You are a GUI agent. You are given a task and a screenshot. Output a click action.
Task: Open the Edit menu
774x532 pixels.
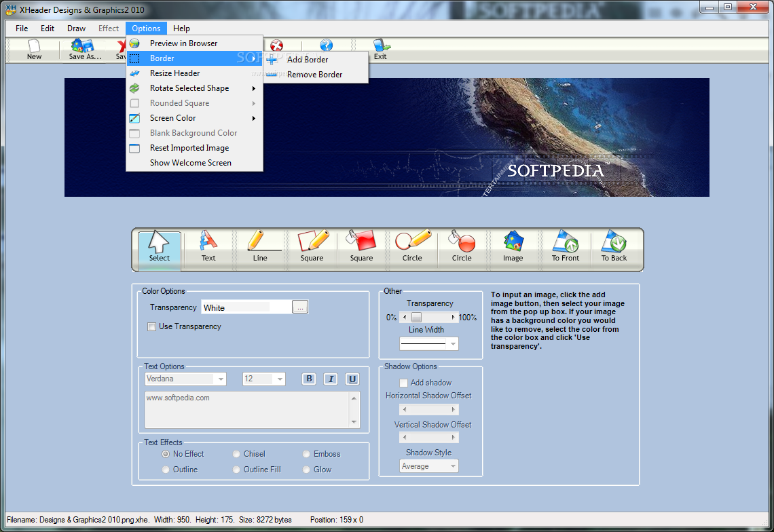[x=48, y=28]
